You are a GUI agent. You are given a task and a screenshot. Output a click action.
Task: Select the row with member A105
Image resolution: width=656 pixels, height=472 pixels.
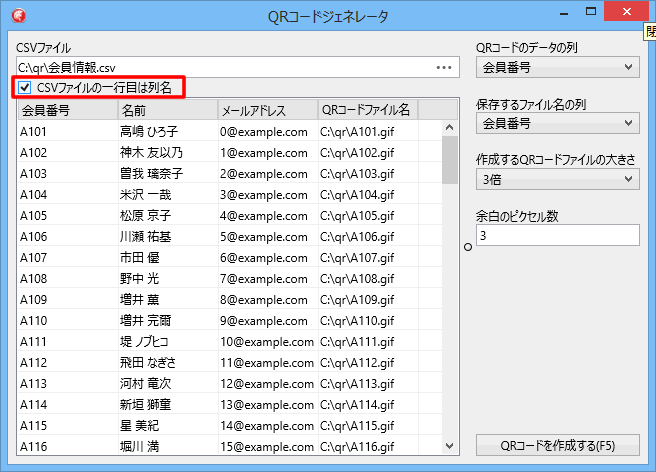[66, 215]
